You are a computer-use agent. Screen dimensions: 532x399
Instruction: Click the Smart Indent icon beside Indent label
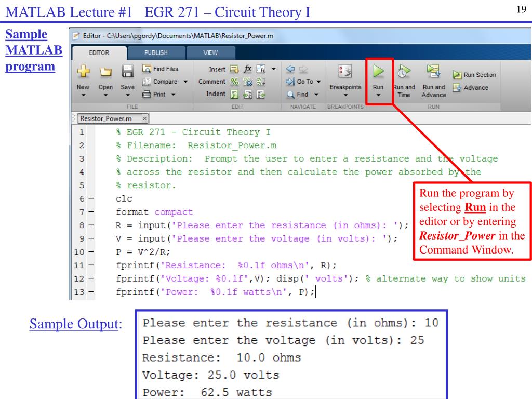234,95
